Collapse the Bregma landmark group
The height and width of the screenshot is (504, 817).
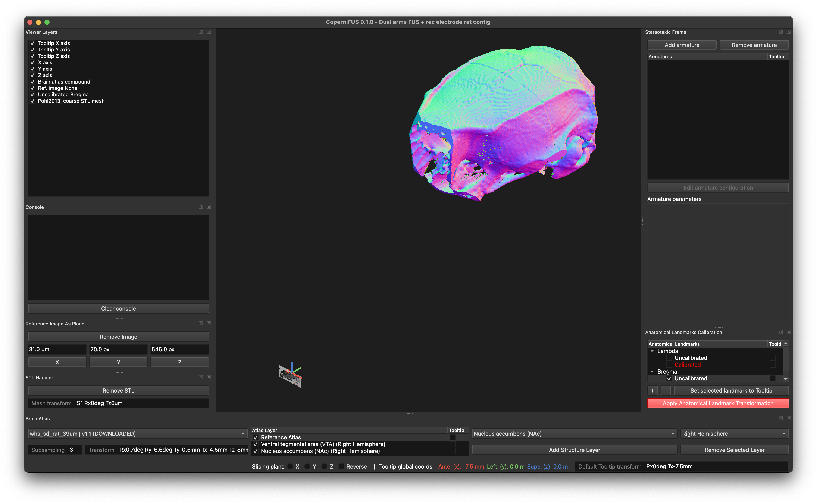point(652,371)
